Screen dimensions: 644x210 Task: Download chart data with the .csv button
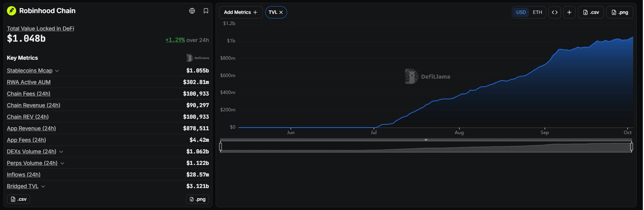pyautogui.click(x=591, y=12)
